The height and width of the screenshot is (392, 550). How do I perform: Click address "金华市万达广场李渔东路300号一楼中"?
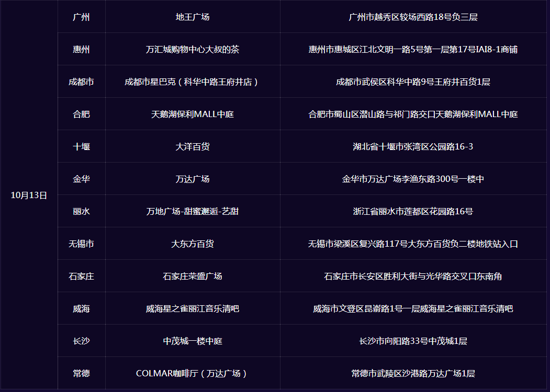click(413, 179)
